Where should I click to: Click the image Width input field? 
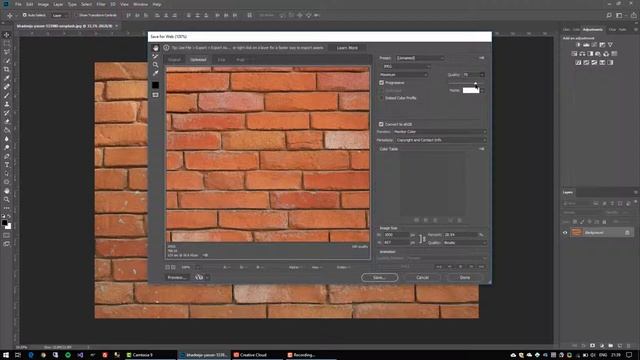pos(396,235)
